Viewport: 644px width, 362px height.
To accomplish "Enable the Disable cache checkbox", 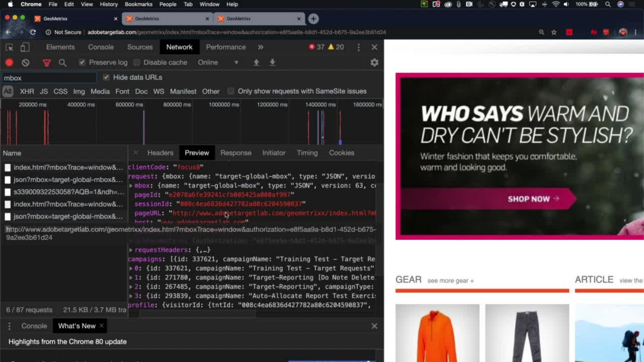I will [137, 63].
